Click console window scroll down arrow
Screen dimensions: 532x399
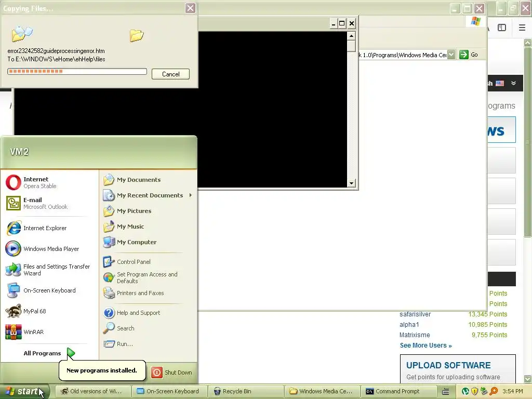point(352,183)
